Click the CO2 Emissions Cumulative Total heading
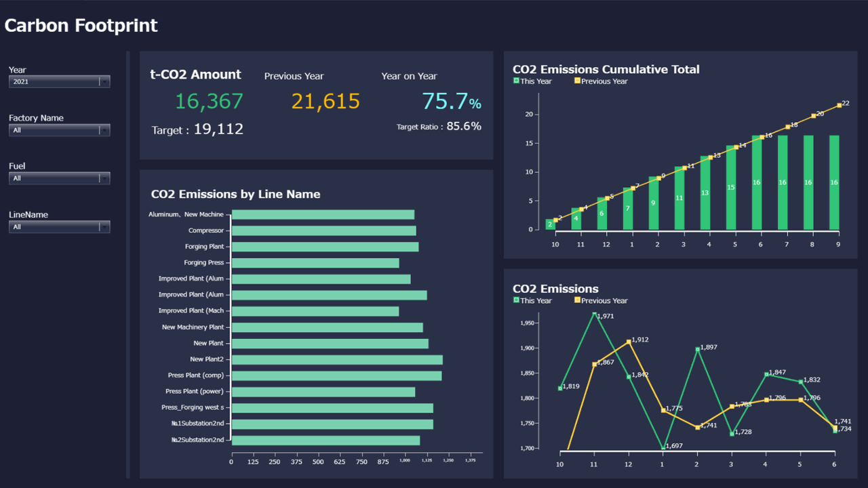 tap(606, 69)
